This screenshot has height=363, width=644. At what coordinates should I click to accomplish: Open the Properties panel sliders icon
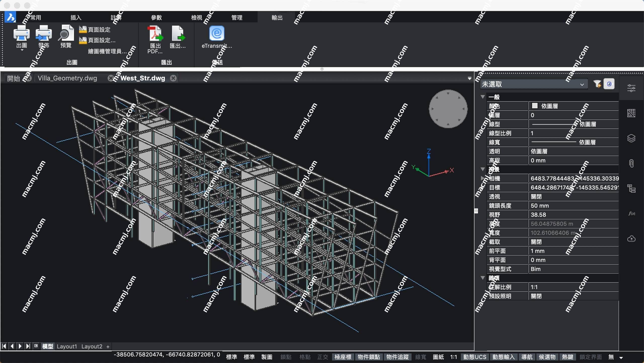click(631, 88)
